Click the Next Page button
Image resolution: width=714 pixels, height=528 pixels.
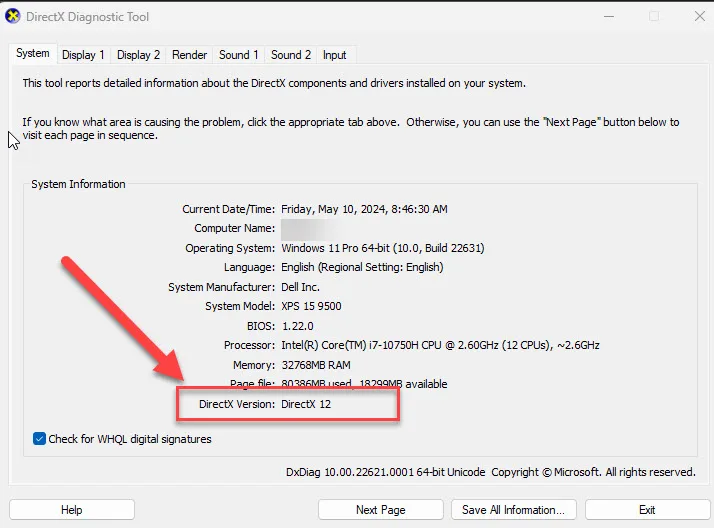click(381, 510)
